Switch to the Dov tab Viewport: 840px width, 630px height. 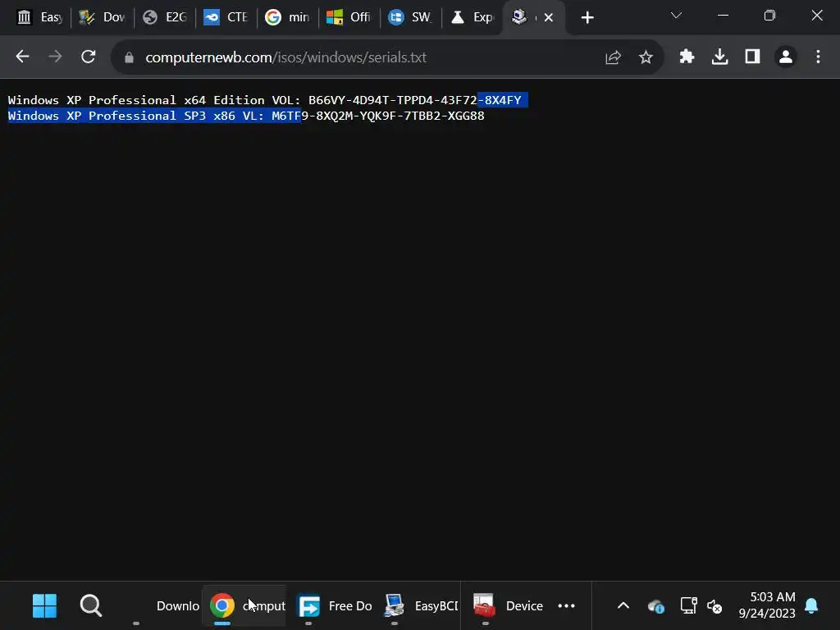(x=102, y=18)
